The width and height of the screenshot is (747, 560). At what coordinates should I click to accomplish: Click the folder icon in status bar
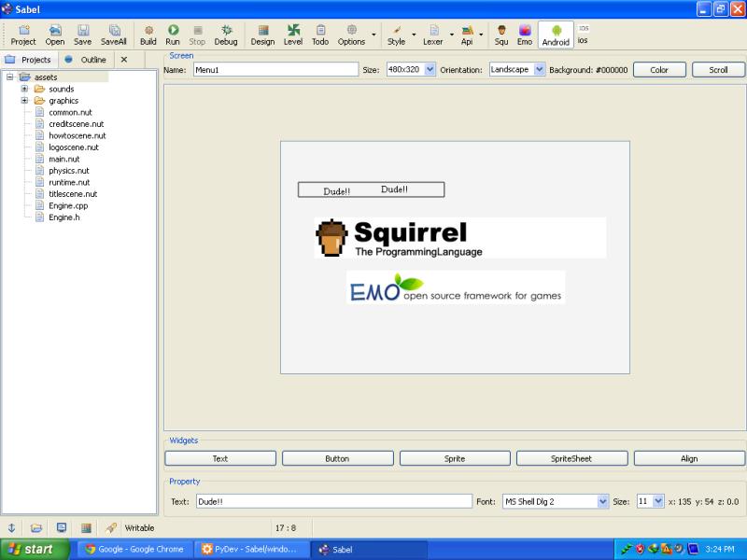pyautogui.click(x=36, y=527)
